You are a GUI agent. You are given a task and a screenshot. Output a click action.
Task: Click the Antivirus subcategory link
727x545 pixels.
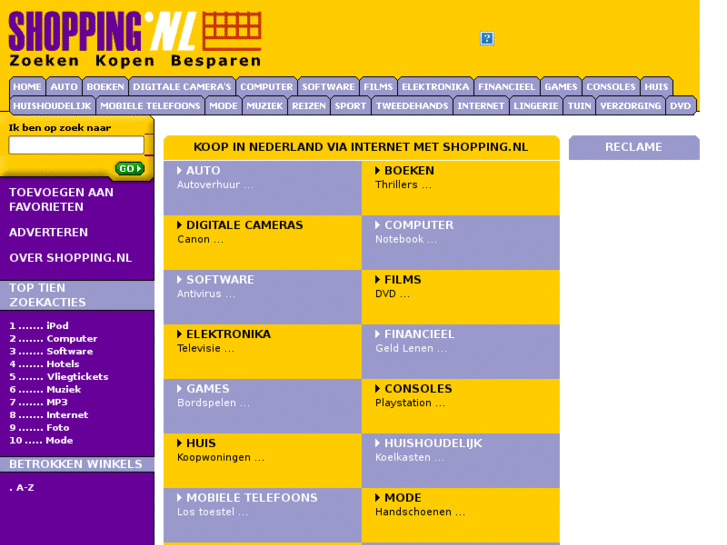click(x=206, y=294)
